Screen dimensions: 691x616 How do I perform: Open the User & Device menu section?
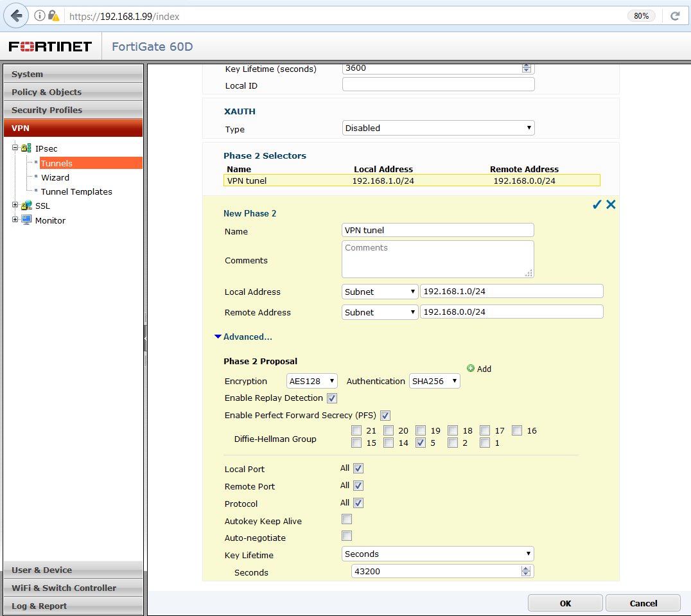click(73, 570)
